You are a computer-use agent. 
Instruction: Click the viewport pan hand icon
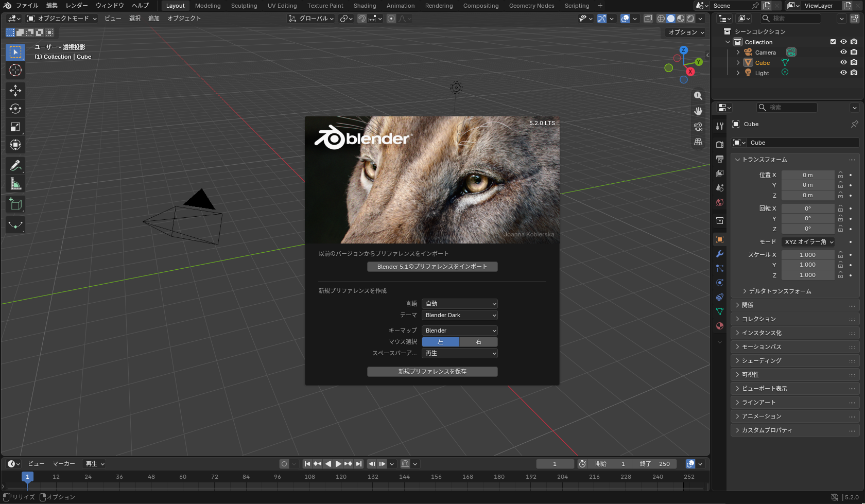coord(698,111)
